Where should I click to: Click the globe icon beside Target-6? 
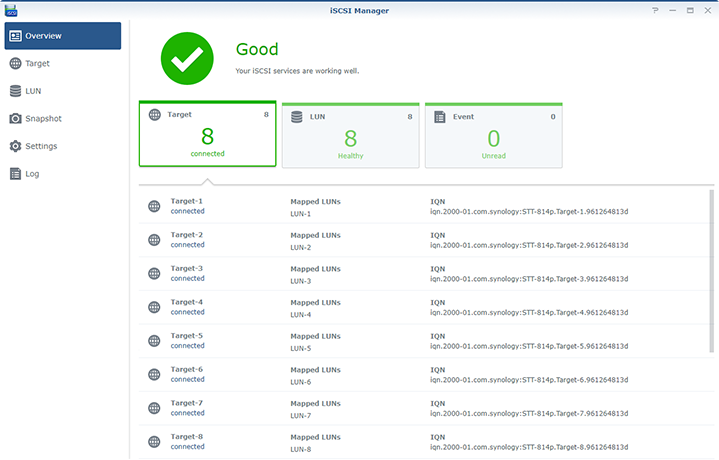tap(154, 375)
